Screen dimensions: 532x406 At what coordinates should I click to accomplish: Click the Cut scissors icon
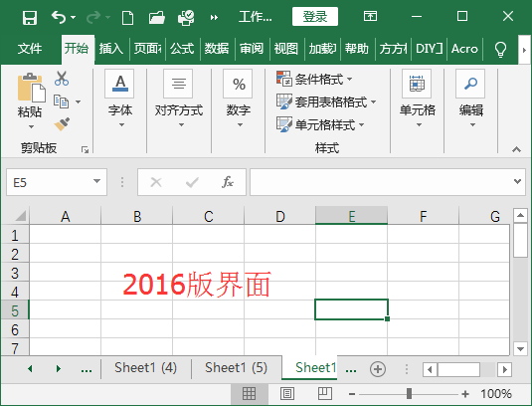(x=62, y=78)
